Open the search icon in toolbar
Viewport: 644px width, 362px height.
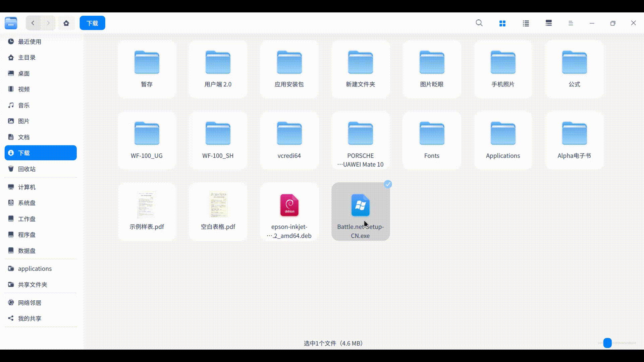[x=479, y=23]
